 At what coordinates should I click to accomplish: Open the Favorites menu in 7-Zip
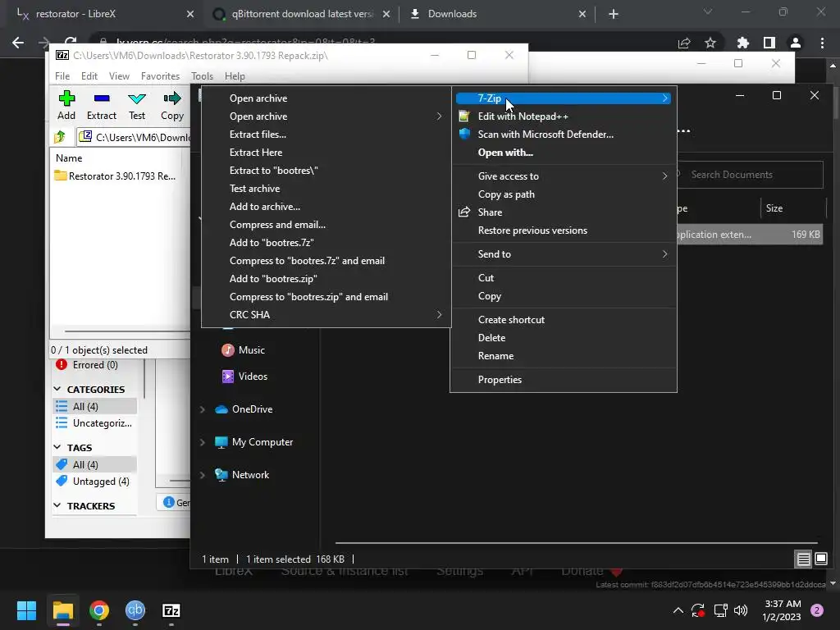click(x=160, y=76)
